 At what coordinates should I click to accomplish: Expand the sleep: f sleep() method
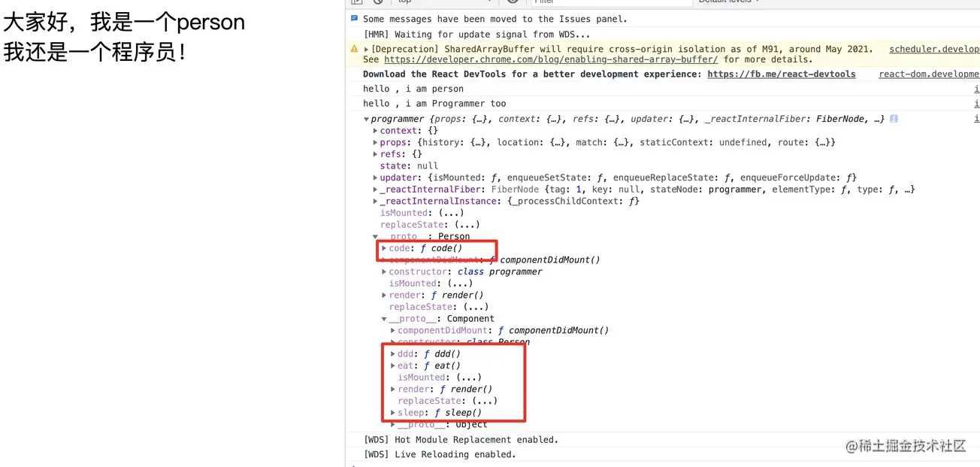(x=392, y=413)
